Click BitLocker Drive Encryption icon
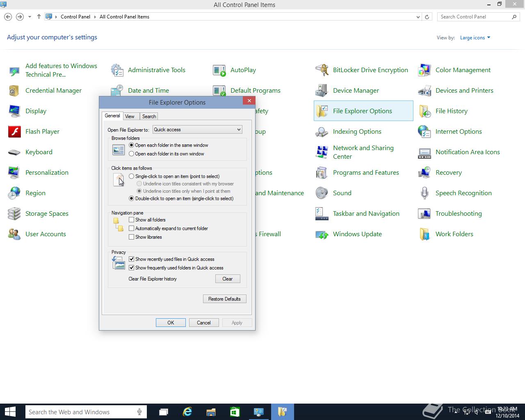Screen dimensions: 525x420 click(322, 70)
